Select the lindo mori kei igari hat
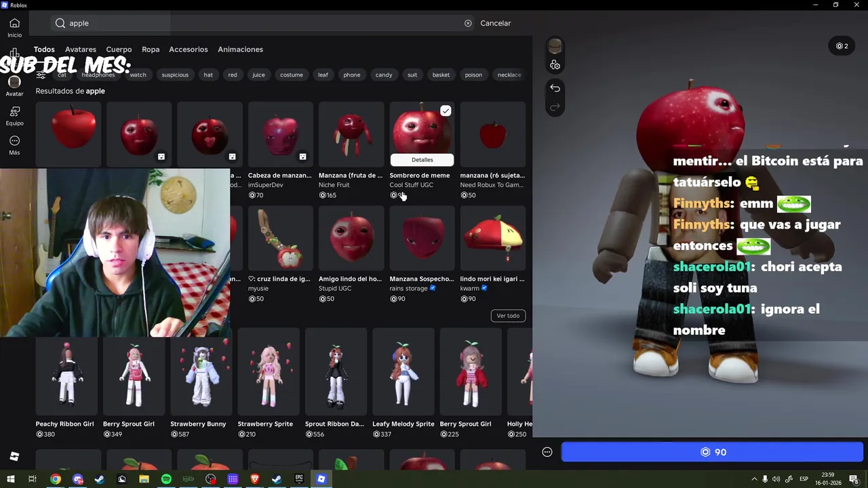Viewport: 868px width, 488px height. (492, 238)
